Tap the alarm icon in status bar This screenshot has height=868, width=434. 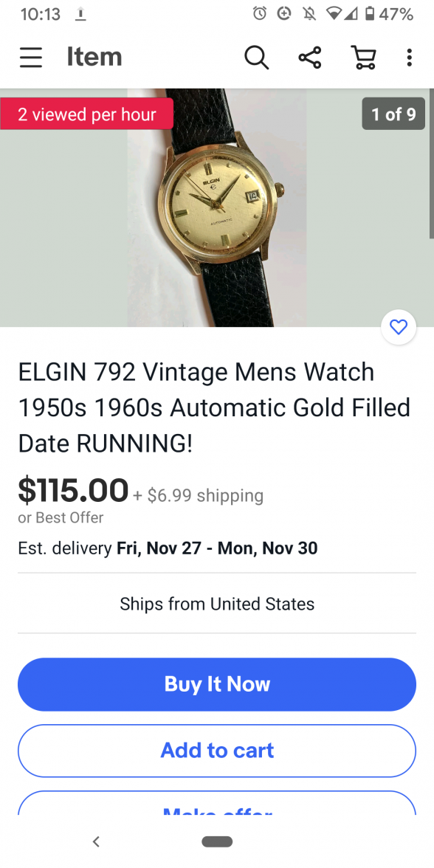(260, 14)
